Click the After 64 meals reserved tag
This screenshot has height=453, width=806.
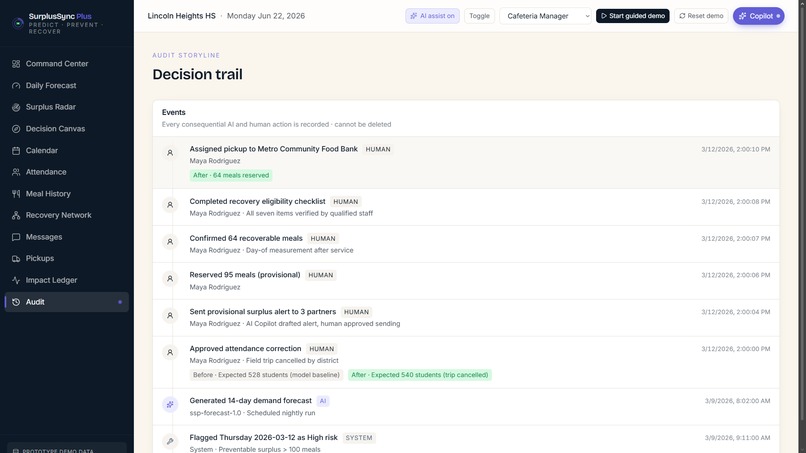tap(231, 175)
